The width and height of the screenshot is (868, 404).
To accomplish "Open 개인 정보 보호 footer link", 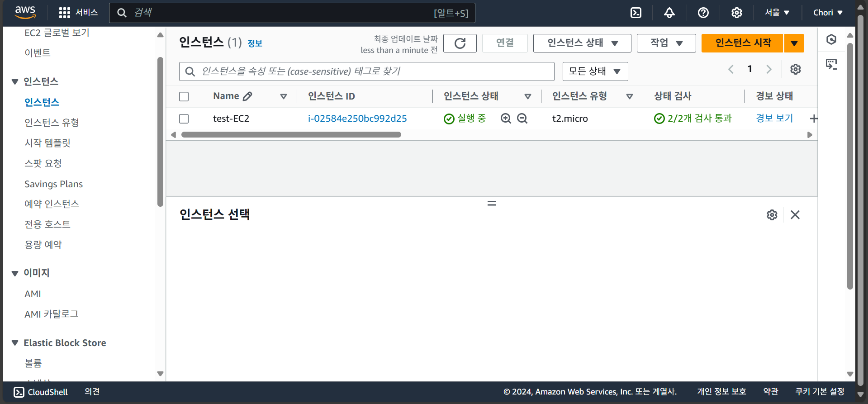I will pos(721,392).
